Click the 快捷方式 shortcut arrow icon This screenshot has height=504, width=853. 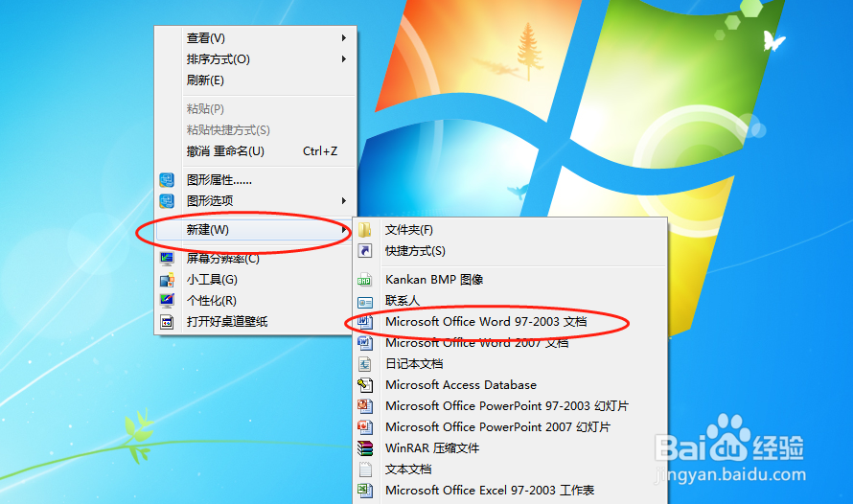[x=365, y=251]
